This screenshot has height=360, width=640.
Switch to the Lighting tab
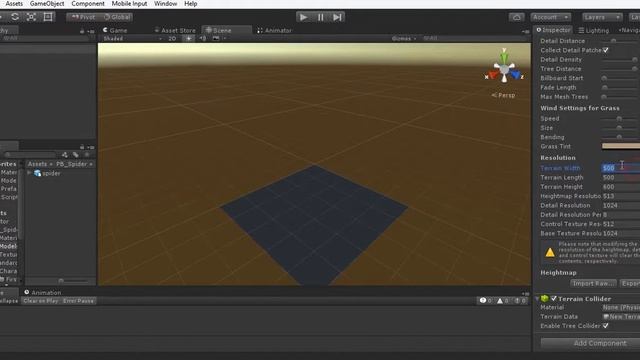click(593, 30)
